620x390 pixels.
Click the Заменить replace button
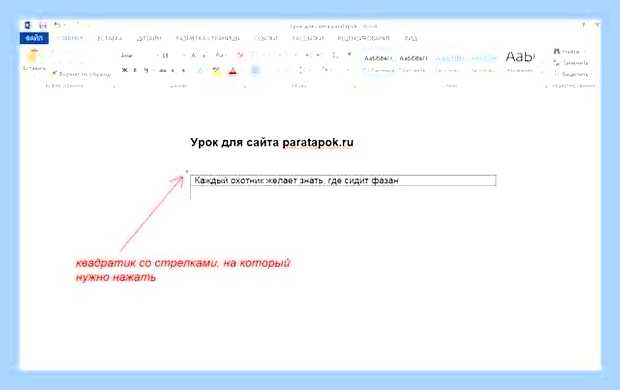coord(571,63)
